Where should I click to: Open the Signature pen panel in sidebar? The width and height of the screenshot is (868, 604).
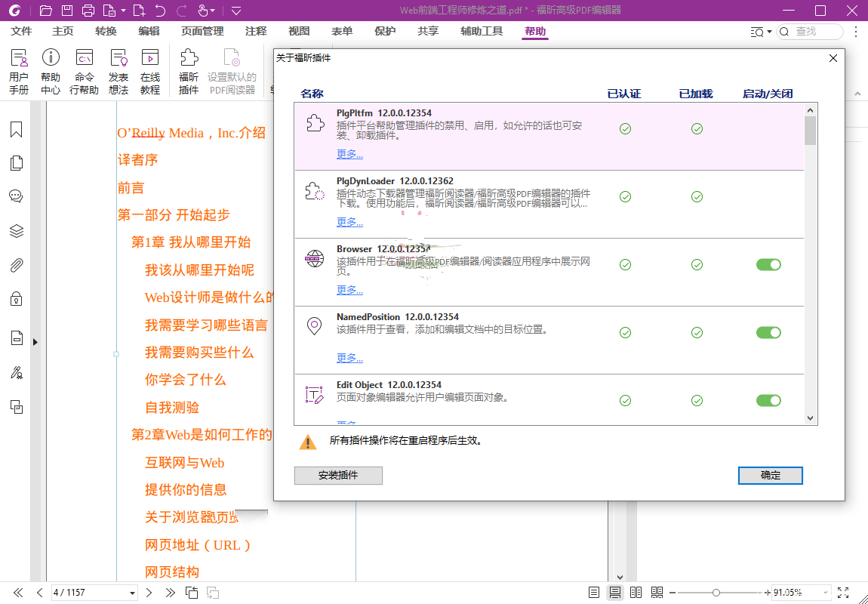pos(17,372)
